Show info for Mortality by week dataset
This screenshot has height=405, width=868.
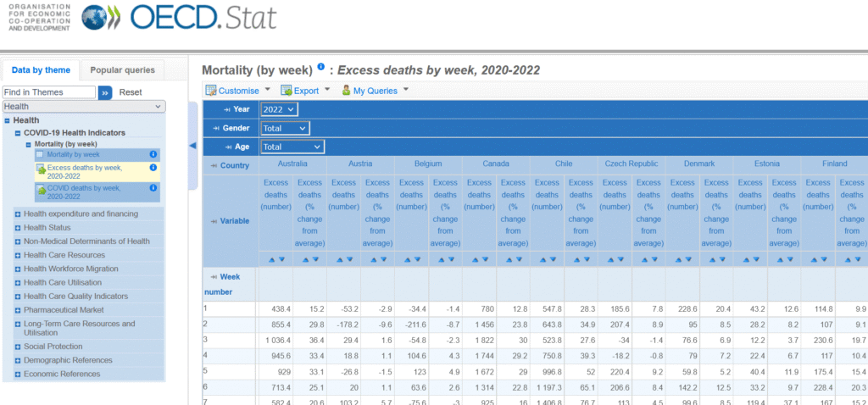[x=153, y=154]
